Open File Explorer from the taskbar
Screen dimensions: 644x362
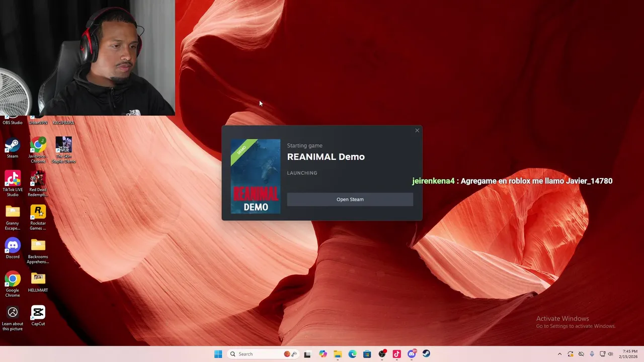(337, 354)
